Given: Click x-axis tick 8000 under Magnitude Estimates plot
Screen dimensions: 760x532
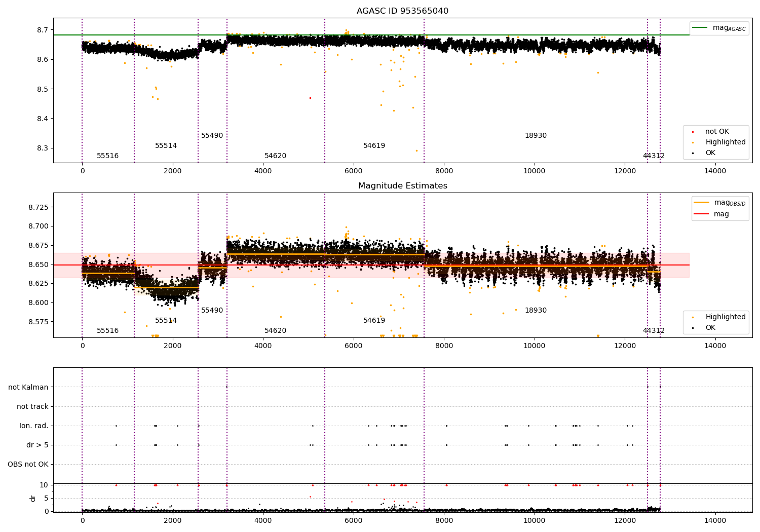Looking at the screenshot, I should click(444, 346).
